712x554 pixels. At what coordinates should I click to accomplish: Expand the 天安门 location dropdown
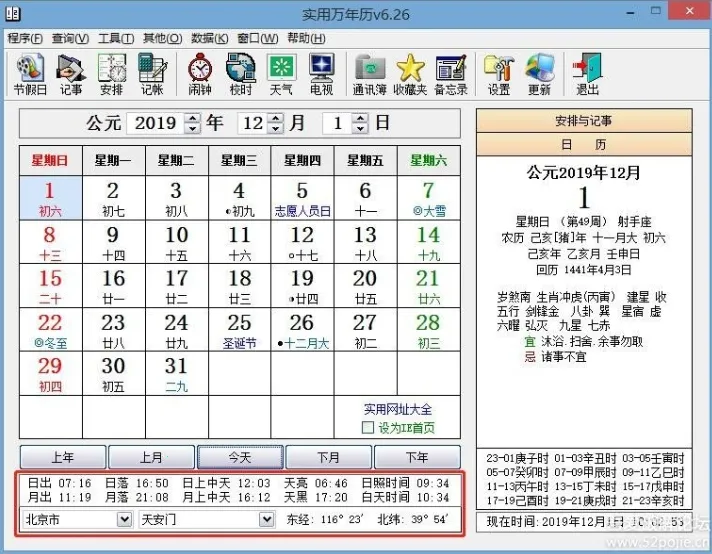(x=267, y=519)
